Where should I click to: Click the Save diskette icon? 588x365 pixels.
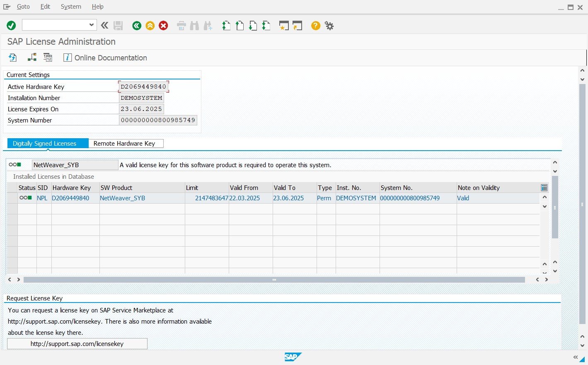point(118,26)
